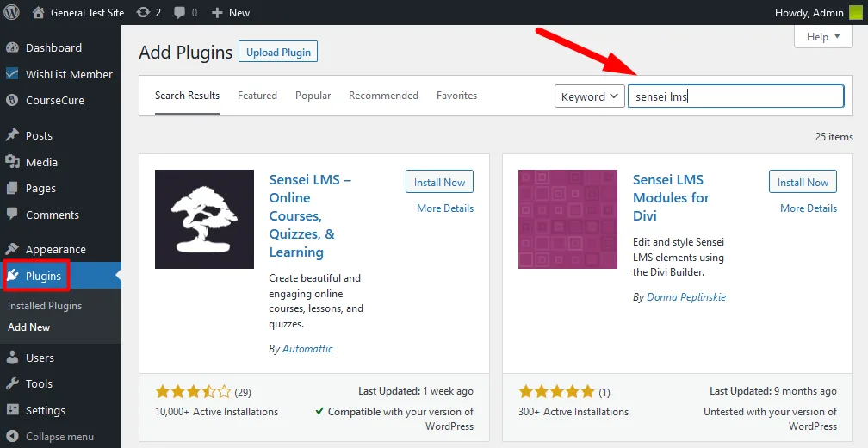Open Sensei LMS Modules for Divi title
The image size is (868, 448).
click(671, 197)
